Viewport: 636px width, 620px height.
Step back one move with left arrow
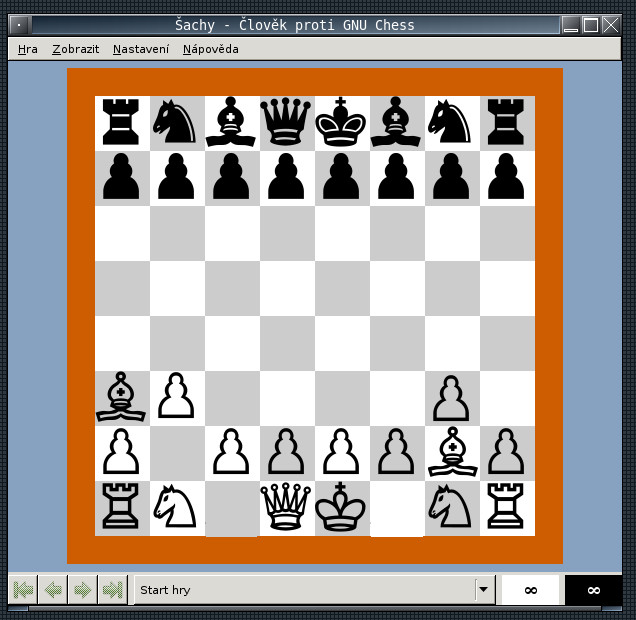click(x=53, y=590)
